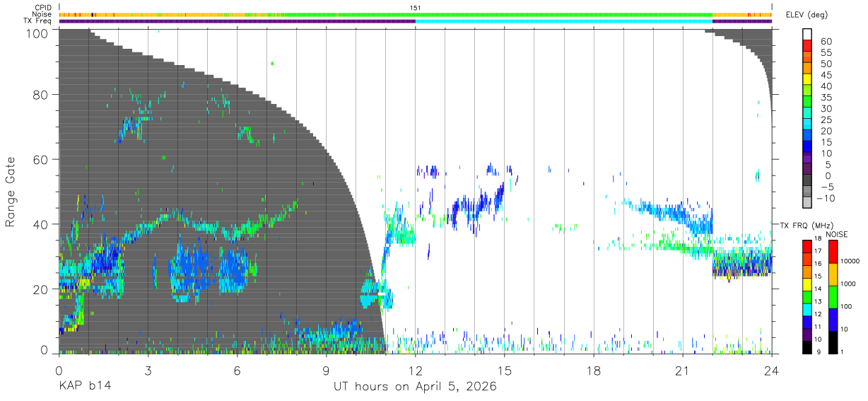
Task: Select the cyan segment of the ELEV color bar
Action: [x=807, y=123]
